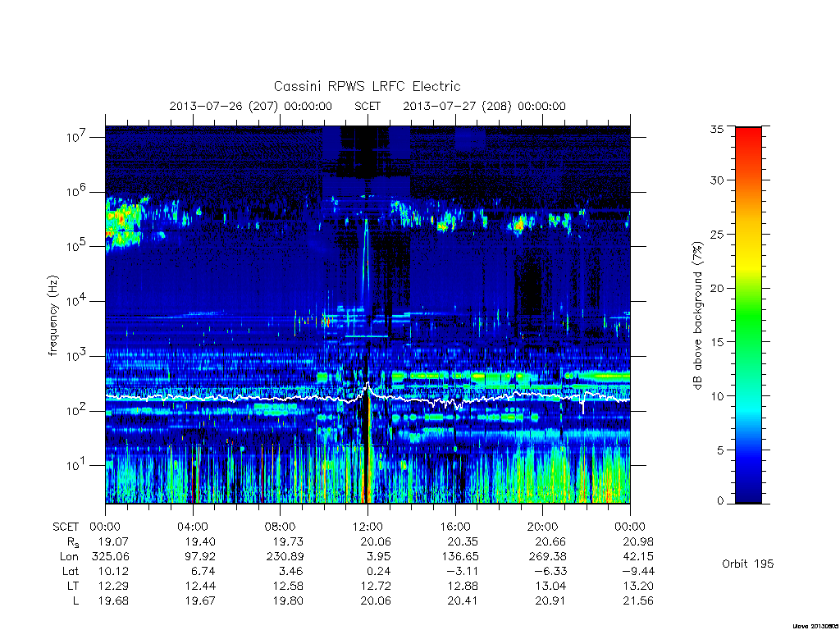Viewport: 840px width, 630px height.
Task: Click the L value 21.56
Action: tap(638, 601)
